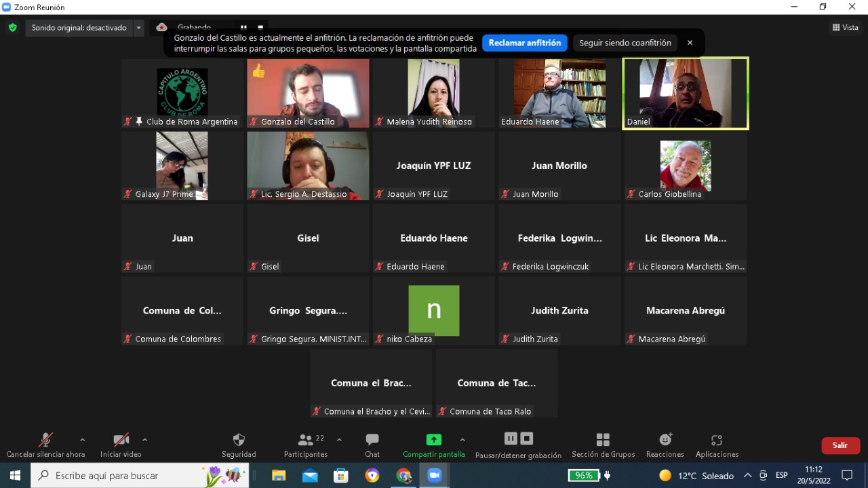Open the Seguridad shield icon
The image size is (868, 488).
point(239,440)
